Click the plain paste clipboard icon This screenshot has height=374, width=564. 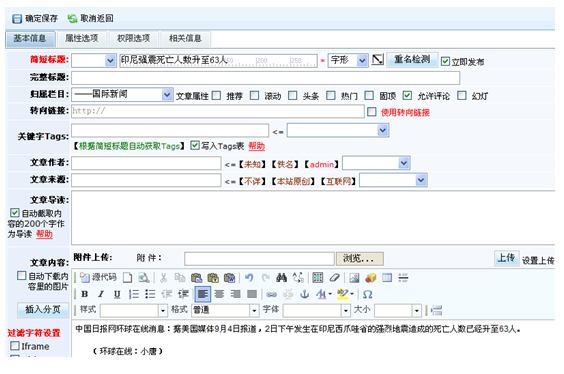tap(196, 278)
